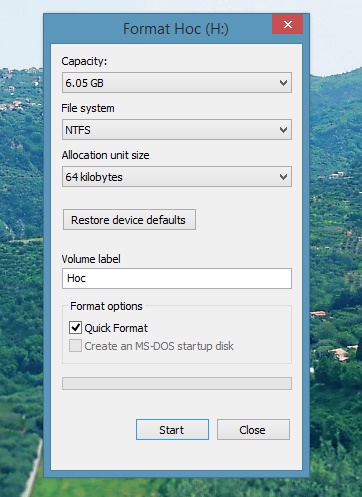Click the Quick Format label text

point(116,328)
